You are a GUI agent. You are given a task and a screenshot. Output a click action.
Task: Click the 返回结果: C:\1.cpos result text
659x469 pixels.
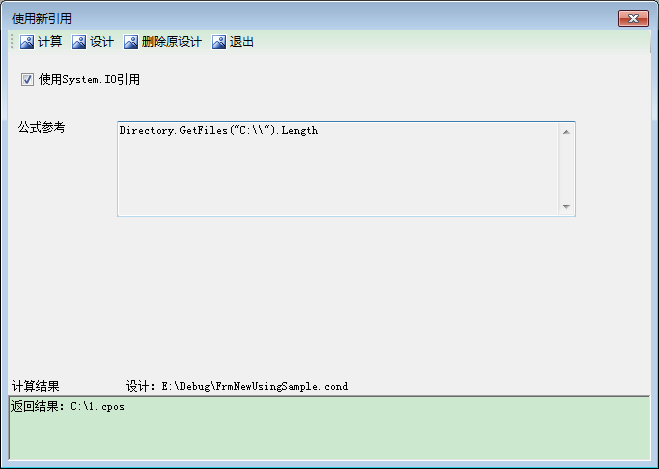(x=68, y=406)
